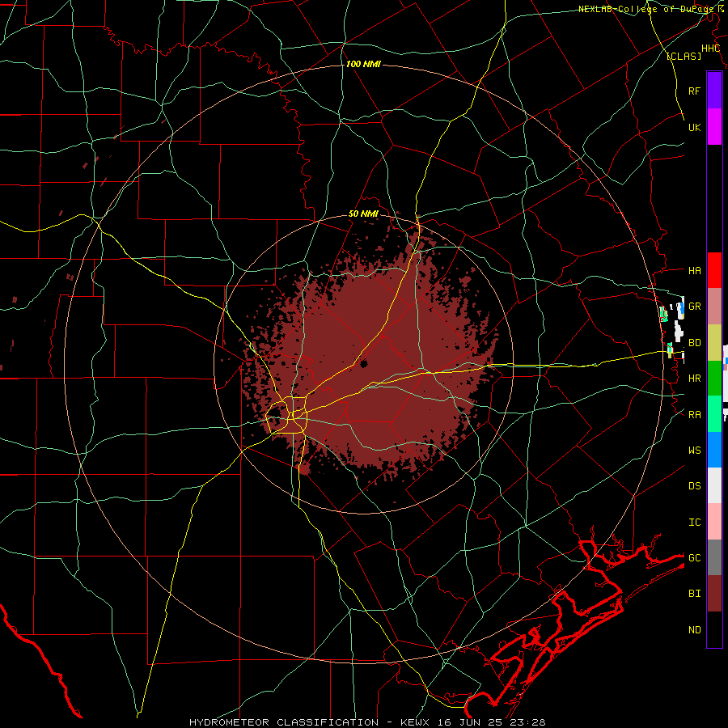
Task: Click the BD legend label
Action: (x=694, y=343)
